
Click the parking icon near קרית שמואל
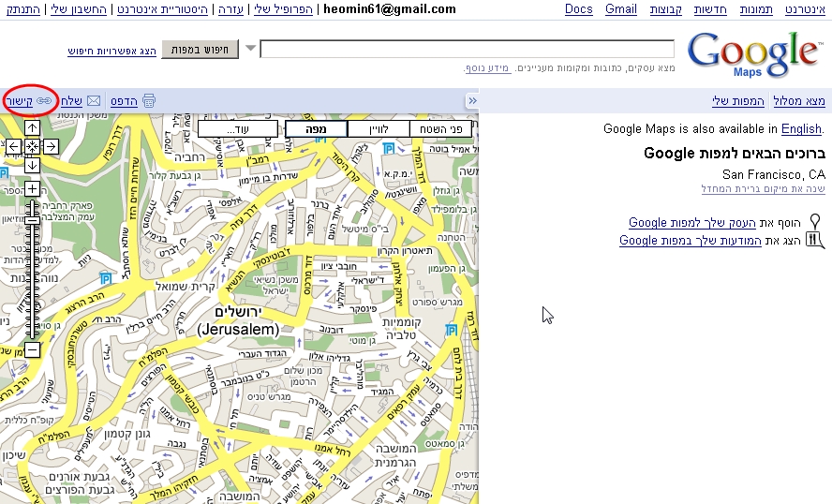tap(106, 278)
